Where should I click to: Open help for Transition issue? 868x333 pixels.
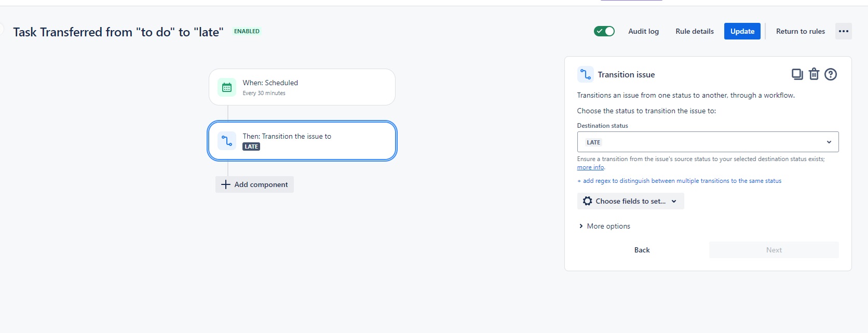coord(831,74)
